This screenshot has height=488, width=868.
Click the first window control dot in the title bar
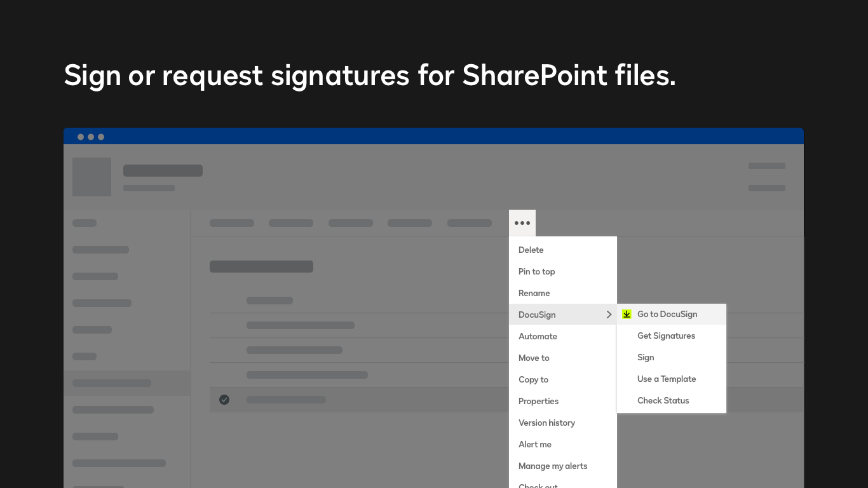[x=79, y=136]
